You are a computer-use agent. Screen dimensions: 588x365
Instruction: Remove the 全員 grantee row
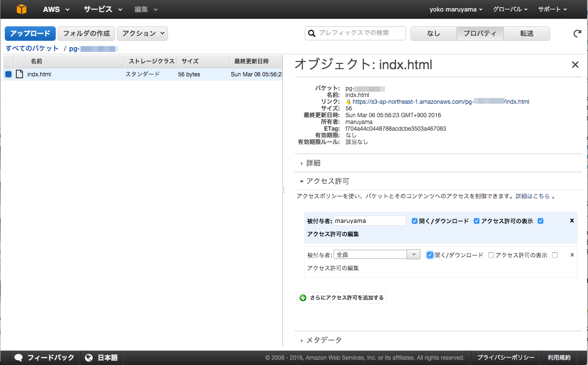click(572, 255)
